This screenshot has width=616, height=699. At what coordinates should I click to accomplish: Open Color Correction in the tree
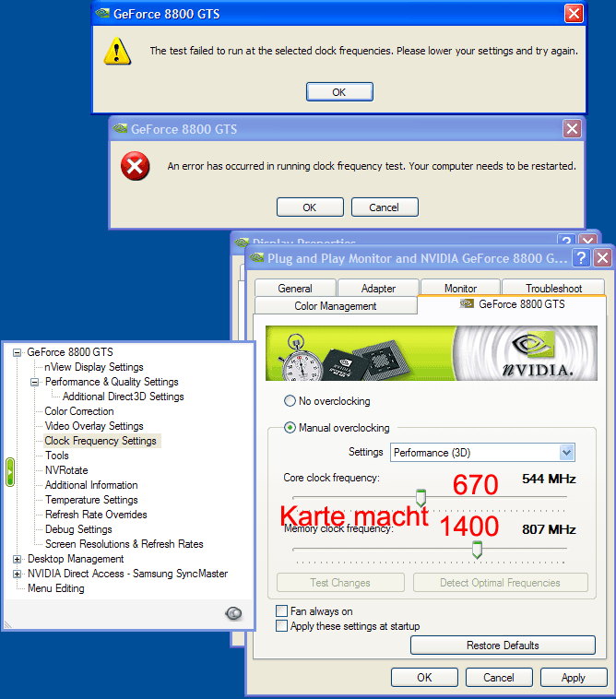[x=79, y=411]
